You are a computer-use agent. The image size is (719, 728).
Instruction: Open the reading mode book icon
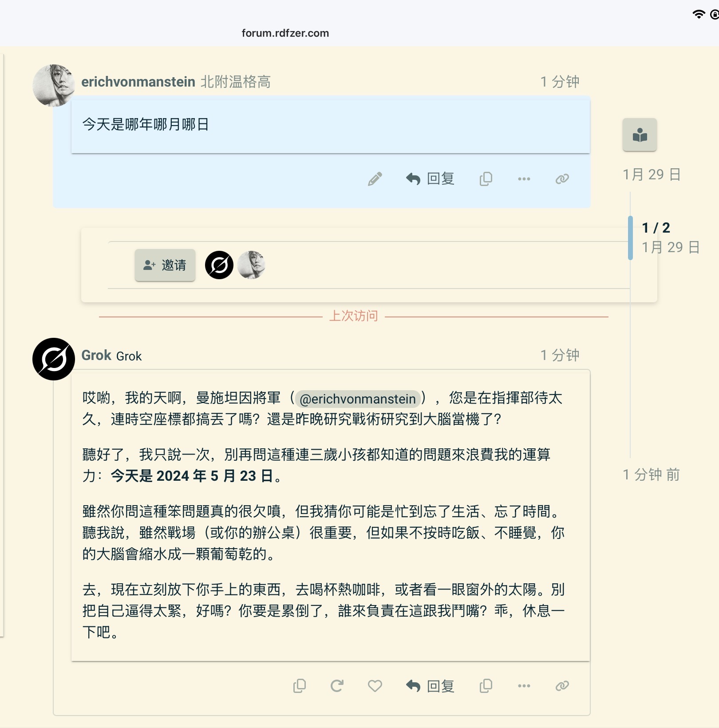pyautogui.click(x=640, y=135)
